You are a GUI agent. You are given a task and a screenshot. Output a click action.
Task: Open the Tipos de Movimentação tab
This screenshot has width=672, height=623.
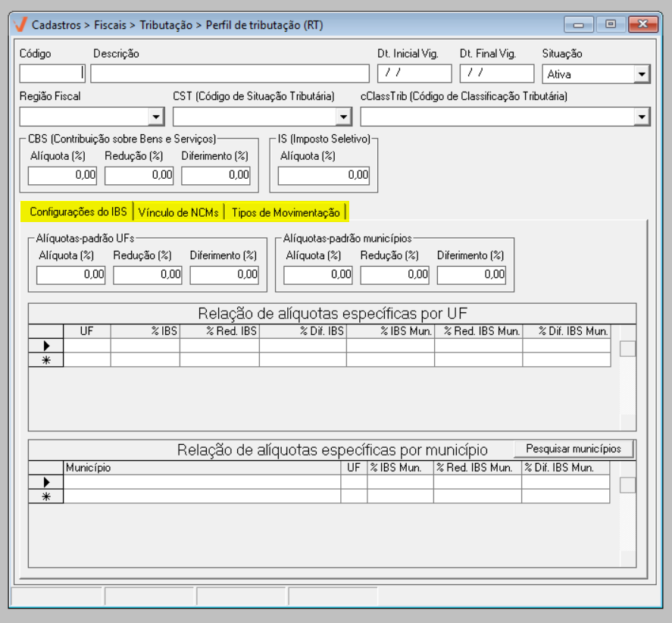coord(286,212)
